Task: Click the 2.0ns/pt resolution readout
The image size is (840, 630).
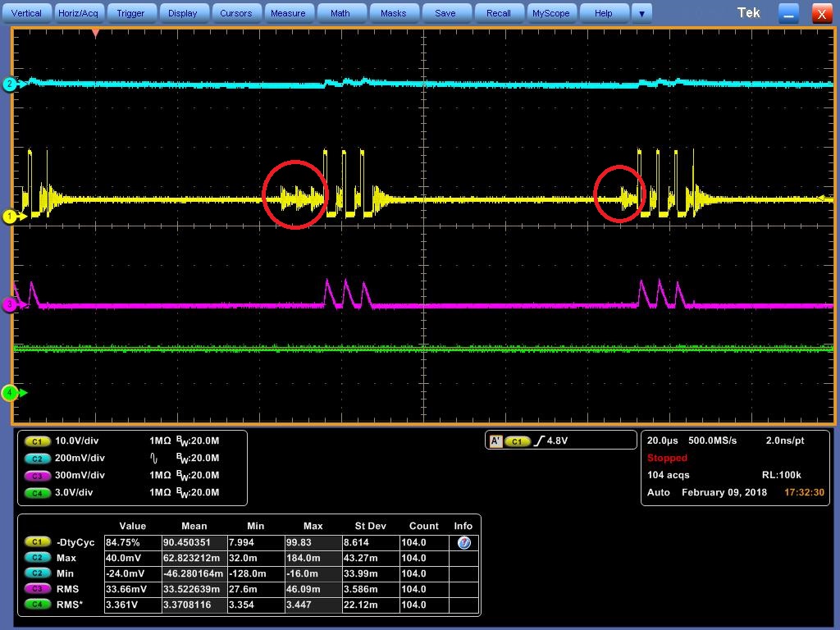Action: 785,441
